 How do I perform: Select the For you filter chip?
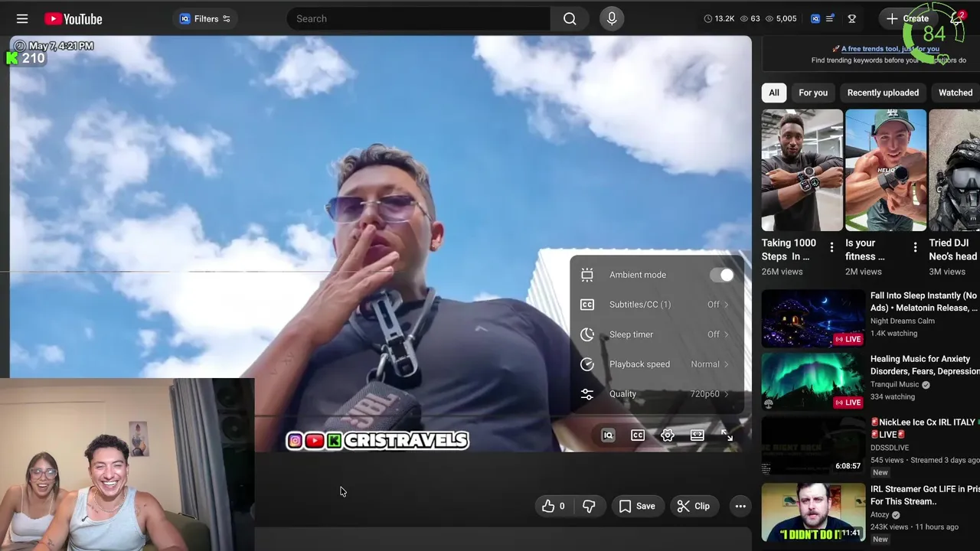click(813, 93)
